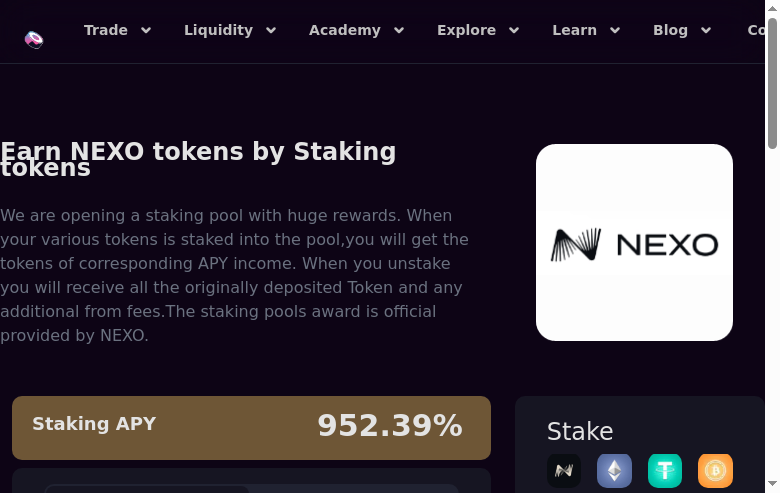Select the Ethereum token stake icon
Screen dimensions: 780x493
614,470
